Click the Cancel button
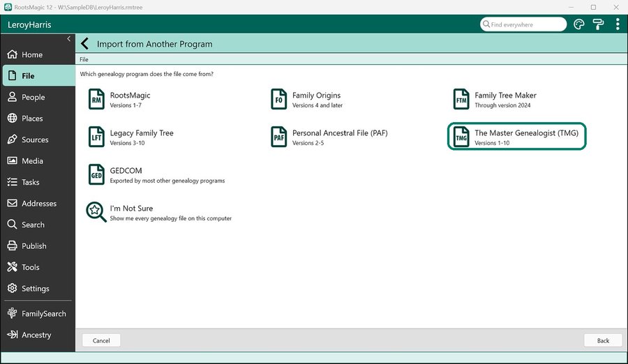Screen dimensions: 628x364 pos(101,340)
